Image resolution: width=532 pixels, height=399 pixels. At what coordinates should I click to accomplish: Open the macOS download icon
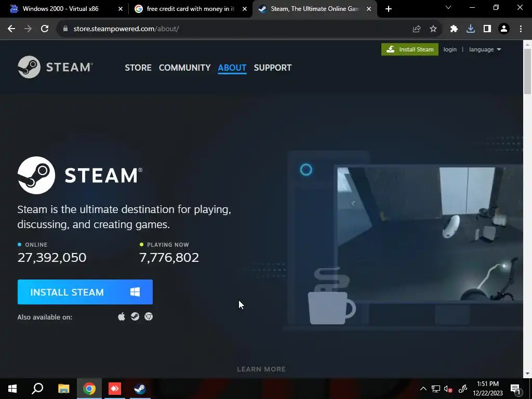click(122, 316)
